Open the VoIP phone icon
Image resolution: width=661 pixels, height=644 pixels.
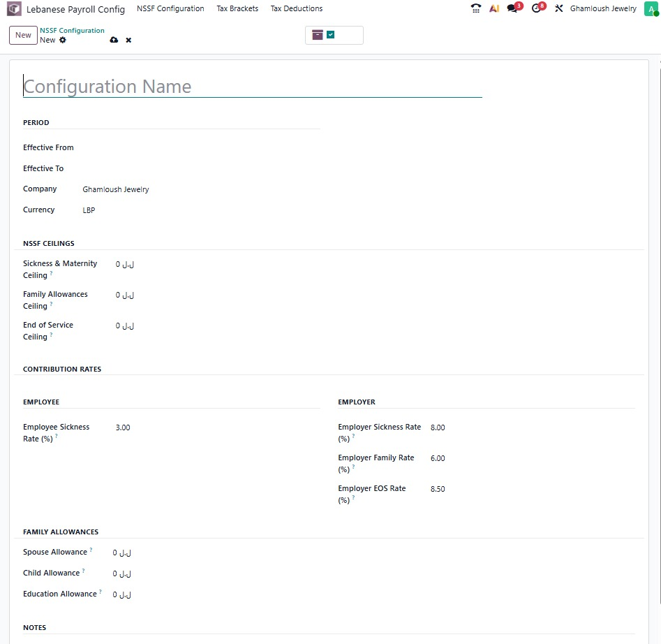(x=476, y=9)
